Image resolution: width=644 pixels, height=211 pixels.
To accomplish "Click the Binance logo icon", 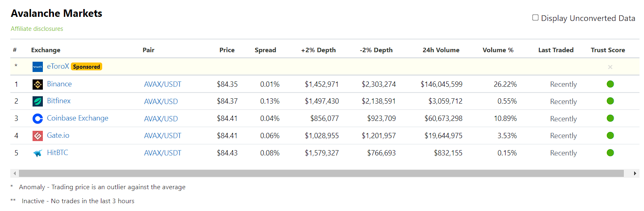I will [x=37, y=84].
